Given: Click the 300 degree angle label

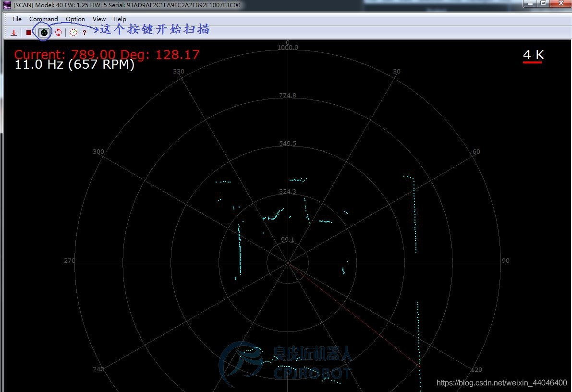Looking at the screenshot, I should [x=98, y=151].
